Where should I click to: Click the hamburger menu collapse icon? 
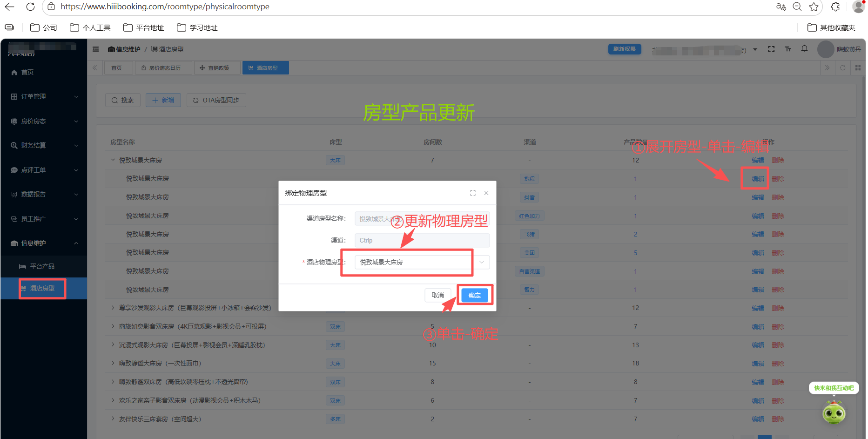tap(95, 49)
